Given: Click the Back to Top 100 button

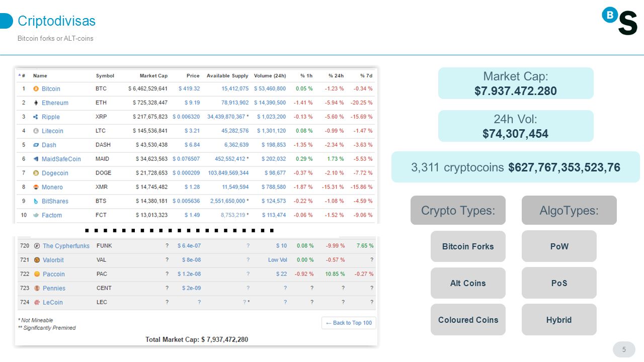Looking at the screenshot, I should (349, 323).
